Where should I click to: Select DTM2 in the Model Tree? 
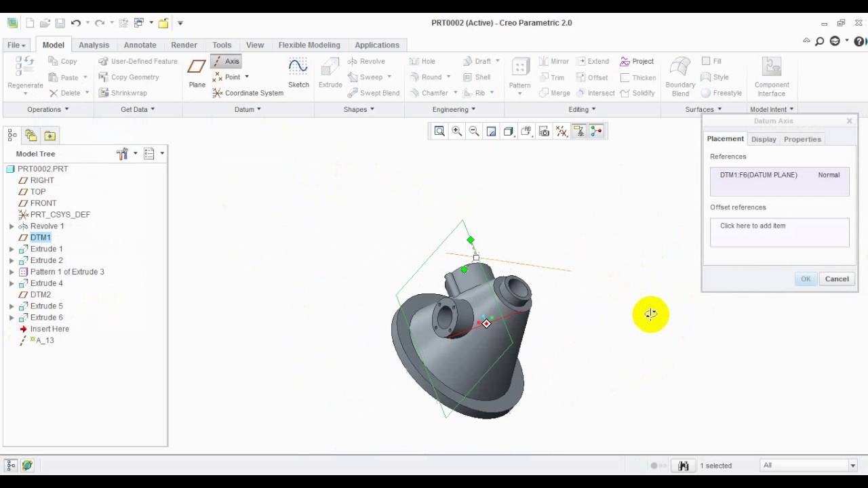40,295
